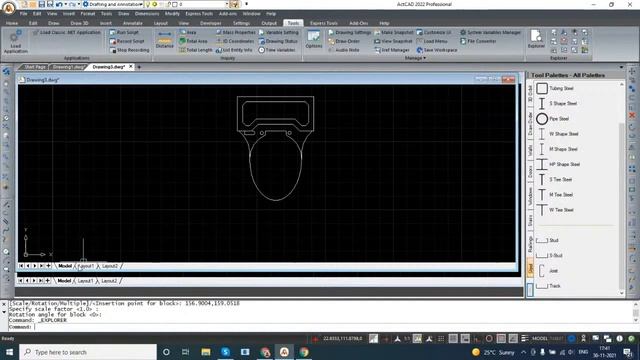This screenshot has height=360, width=640.
Task: Switch to the Output ribbon tab
Action: (269, 23)
